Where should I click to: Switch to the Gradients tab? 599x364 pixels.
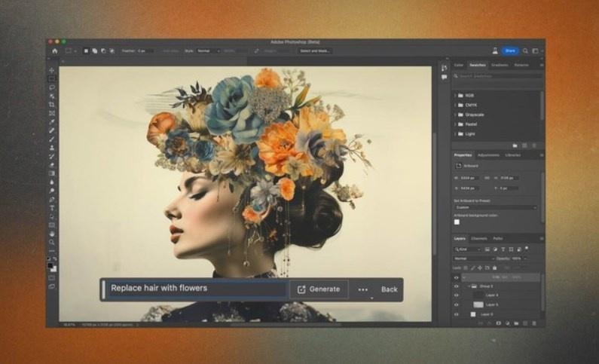coord(500,66)
